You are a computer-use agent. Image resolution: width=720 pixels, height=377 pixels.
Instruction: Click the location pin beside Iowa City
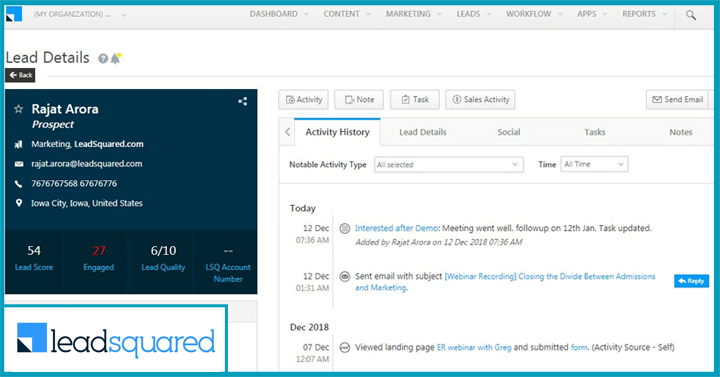click(19, 203)
